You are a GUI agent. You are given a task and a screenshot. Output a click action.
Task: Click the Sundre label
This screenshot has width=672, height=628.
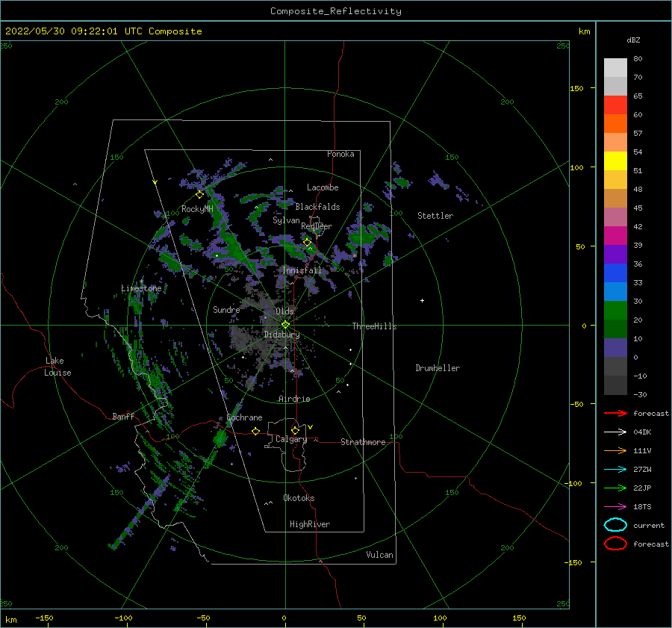click(x=226, y=309)
